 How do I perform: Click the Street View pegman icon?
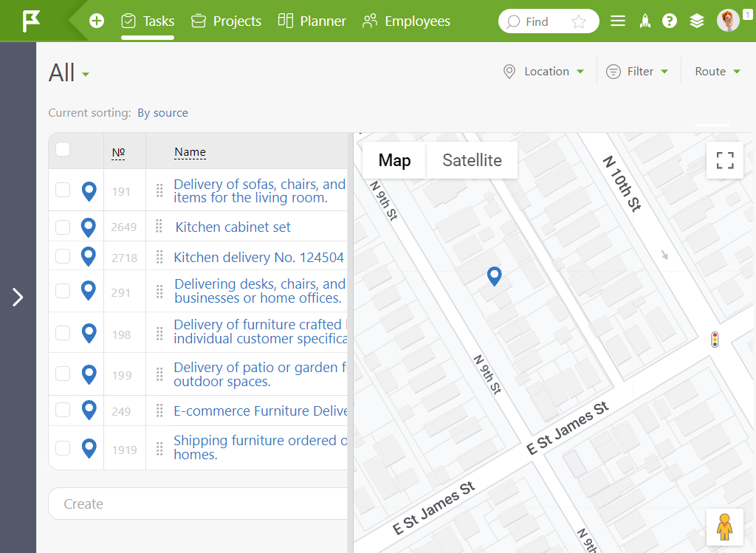(724, 526)
